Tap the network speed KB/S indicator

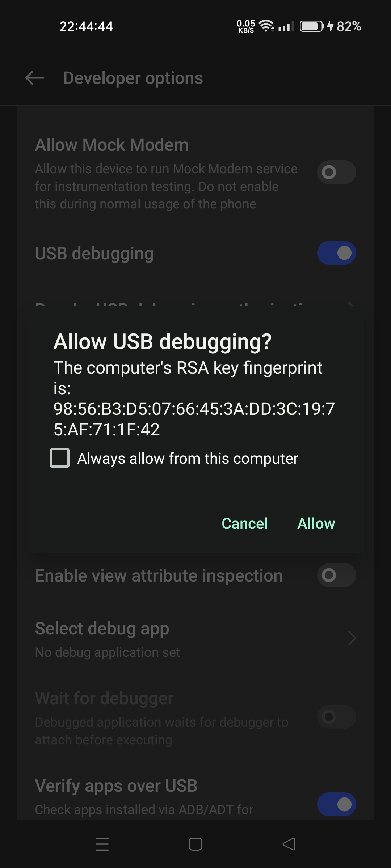tap(246, 26)
